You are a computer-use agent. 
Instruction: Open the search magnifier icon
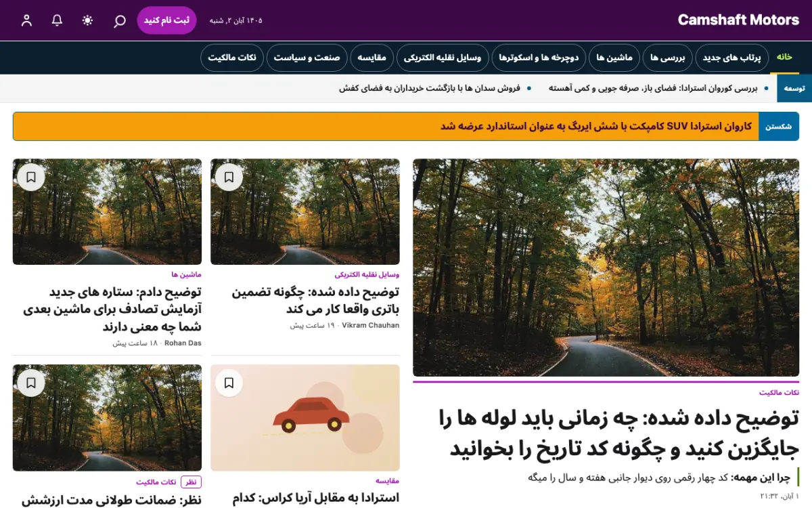coord(119,20)
